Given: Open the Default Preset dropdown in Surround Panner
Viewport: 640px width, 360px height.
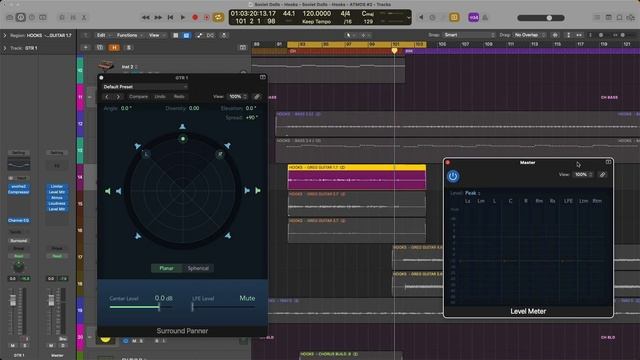Looking at the screenshot, I should point(145,87).
